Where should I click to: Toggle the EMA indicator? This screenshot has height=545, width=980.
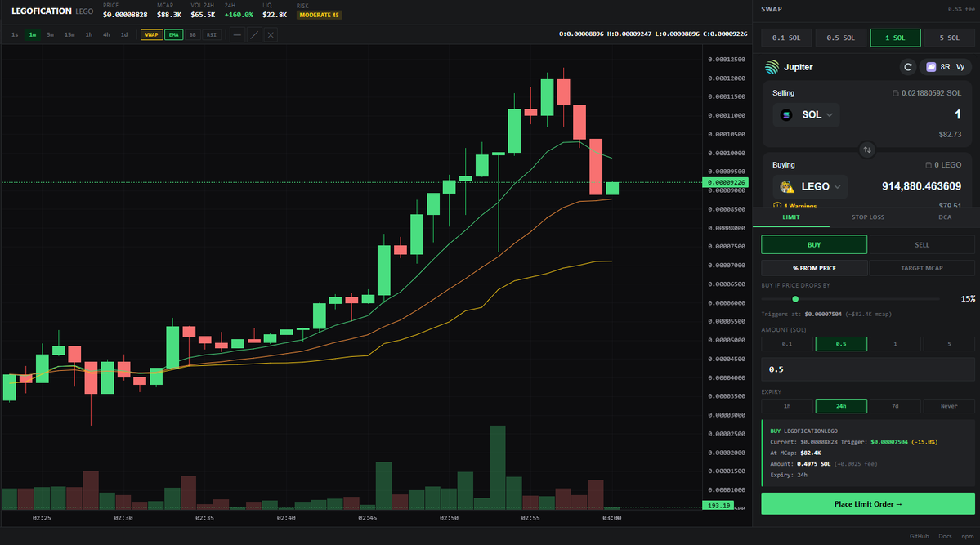[174, 35]
